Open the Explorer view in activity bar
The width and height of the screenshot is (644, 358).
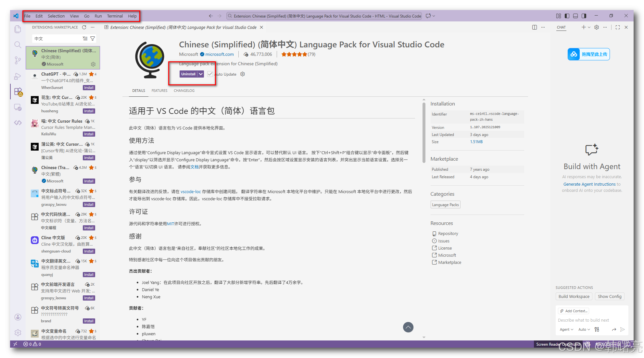[18, 29]
